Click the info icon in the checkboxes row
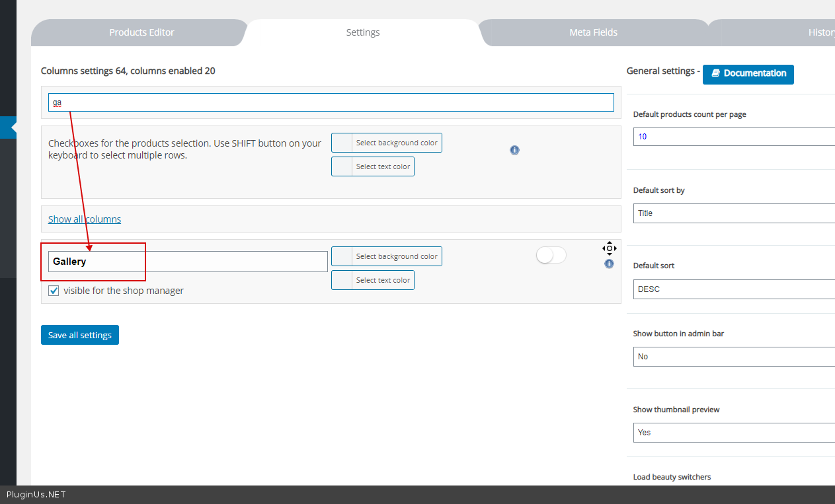This screenshot has width=835, height=504. pos(514,150)
